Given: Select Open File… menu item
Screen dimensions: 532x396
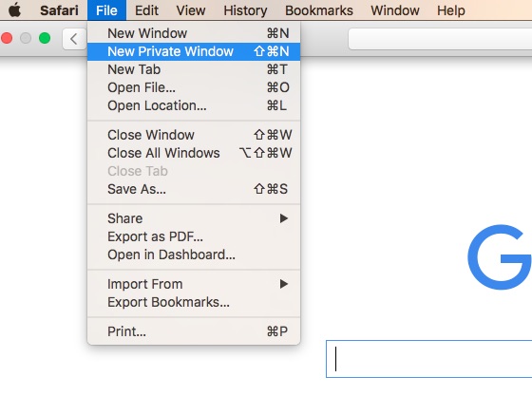Looking at the screenshot, I should 194,87.
